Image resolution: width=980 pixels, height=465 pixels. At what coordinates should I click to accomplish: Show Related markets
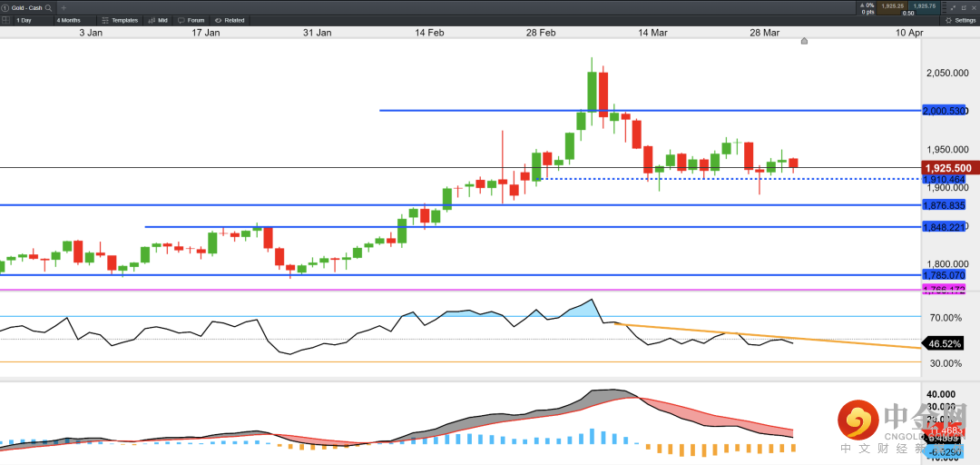[x=230, y=20]
